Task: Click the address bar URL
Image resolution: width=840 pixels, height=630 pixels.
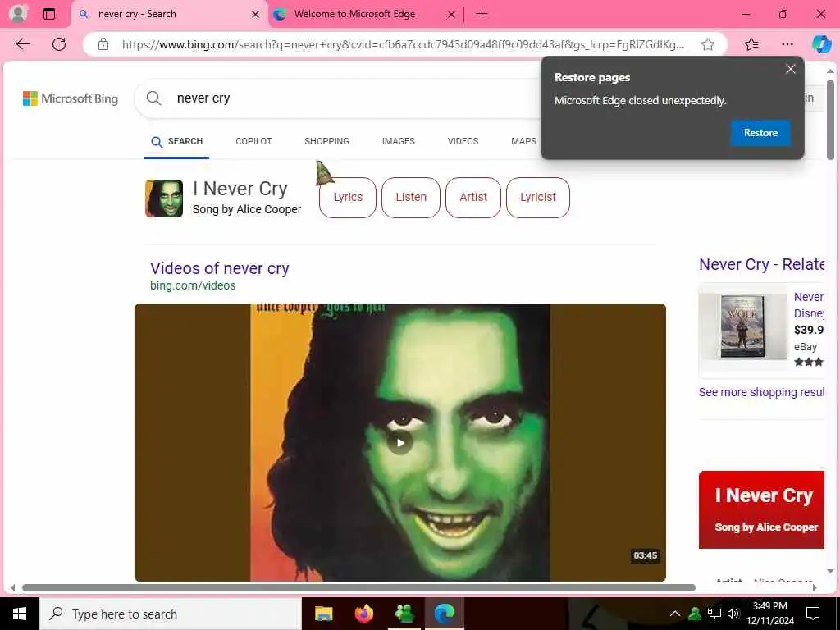Action: [403, 44]
